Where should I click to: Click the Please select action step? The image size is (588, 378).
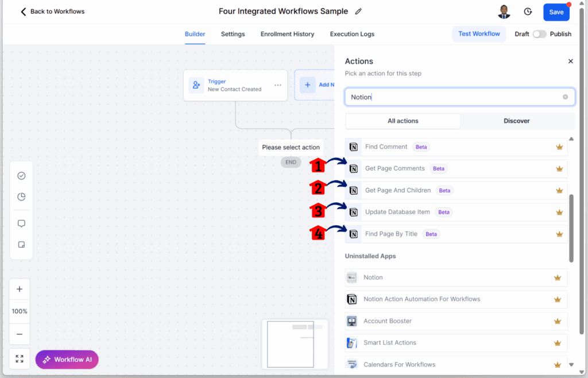click(291, 148)
